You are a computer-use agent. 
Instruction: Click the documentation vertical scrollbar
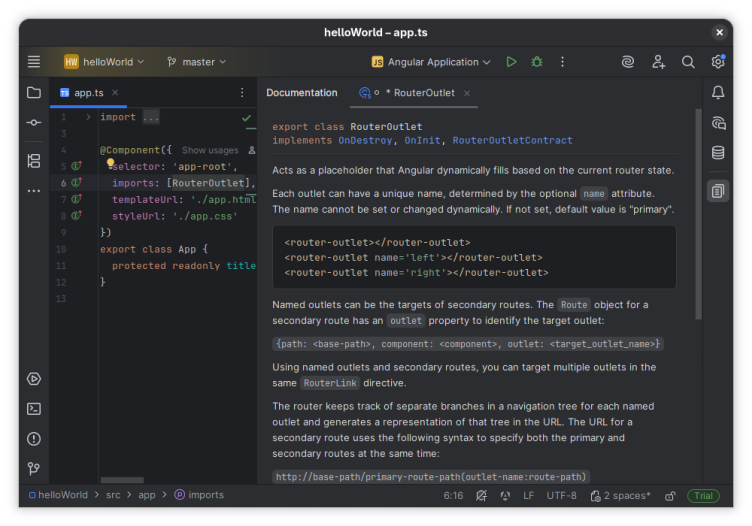(698, 213)
